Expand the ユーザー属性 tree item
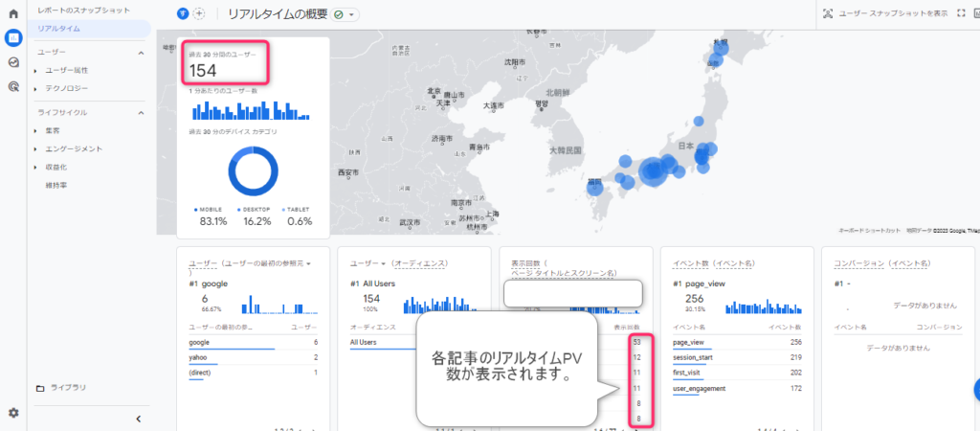This screenshot has height=431, width=980. click(x=35, y=70)
